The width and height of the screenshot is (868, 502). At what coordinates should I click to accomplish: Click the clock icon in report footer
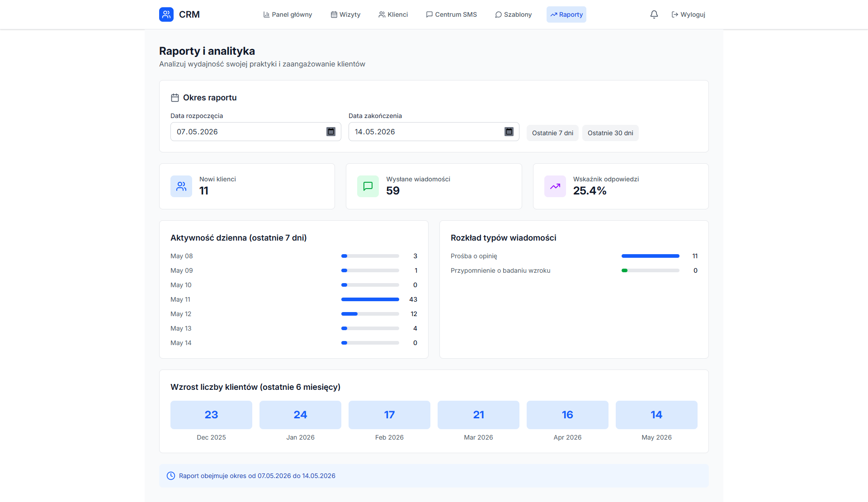[171, 476]
